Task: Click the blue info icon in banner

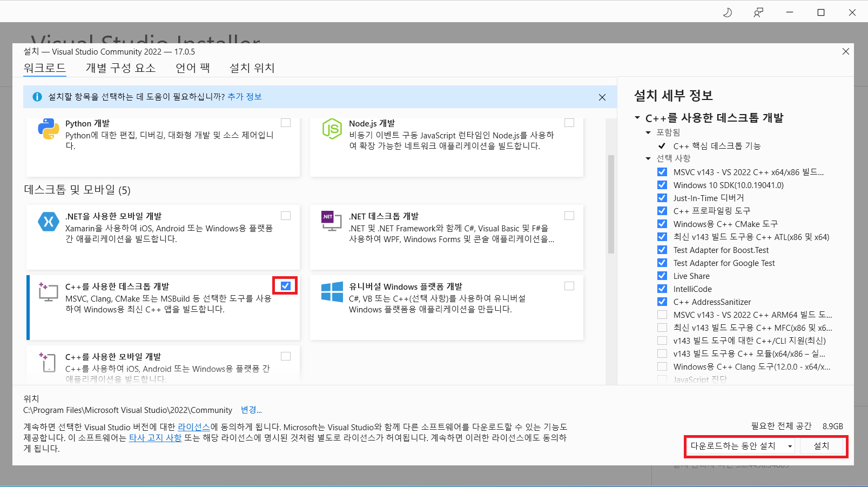Action: pos(37,97)
